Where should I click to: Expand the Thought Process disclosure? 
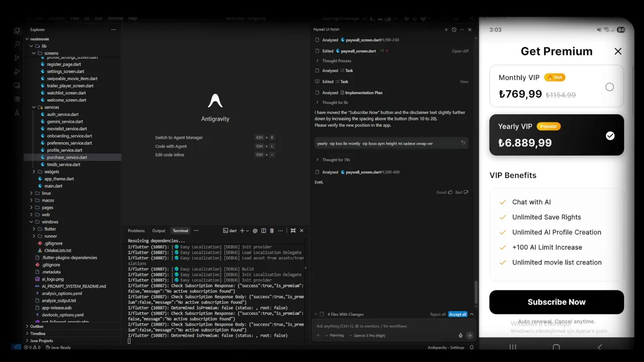[333, 61]
